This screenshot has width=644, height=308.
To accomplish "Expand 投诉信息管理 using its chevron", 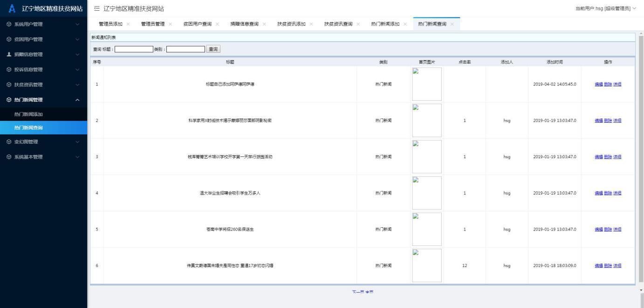I will [x=77, y=70].
